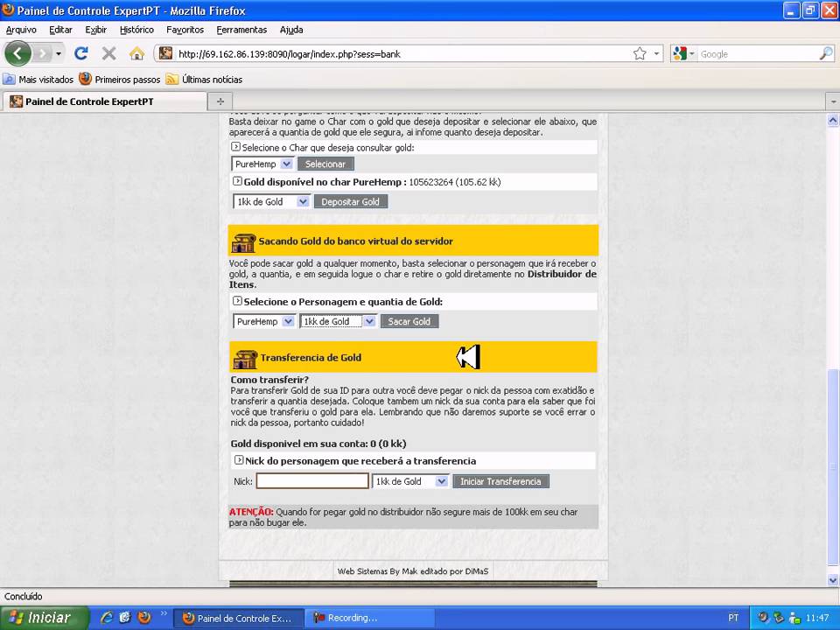Click bullet icon beside Selecione o Personagem

[237, 301]
